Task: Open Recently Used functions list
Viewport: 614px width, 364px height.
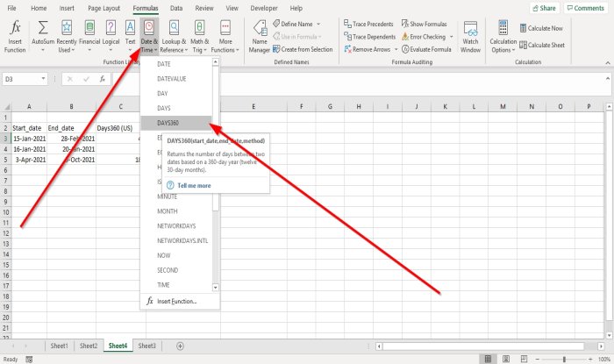Action: 67,37
